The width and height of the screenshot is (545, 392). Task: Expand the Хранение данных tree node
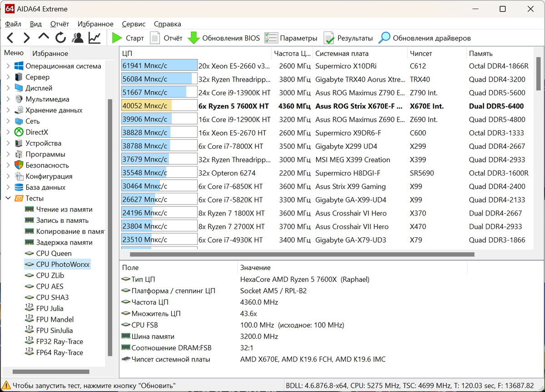(8, 110)
